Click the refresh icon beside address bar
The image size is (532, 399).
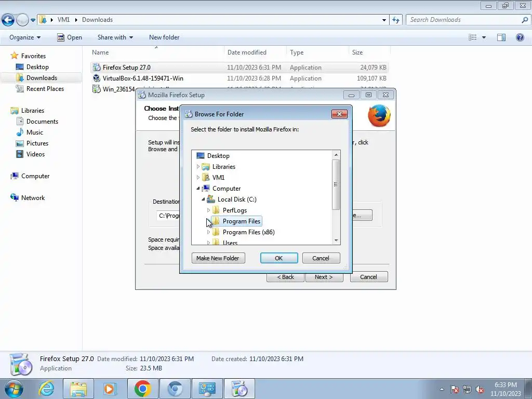tap(395, 20)
